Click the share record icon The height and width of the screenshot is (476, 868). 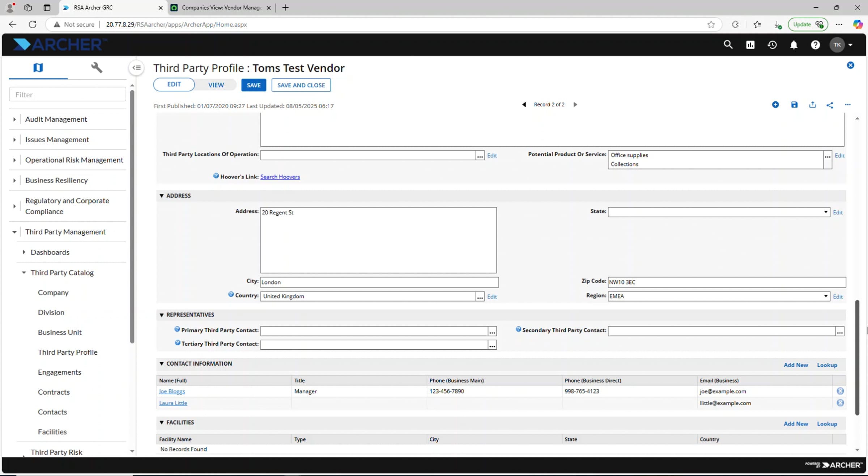click(830, 105)
